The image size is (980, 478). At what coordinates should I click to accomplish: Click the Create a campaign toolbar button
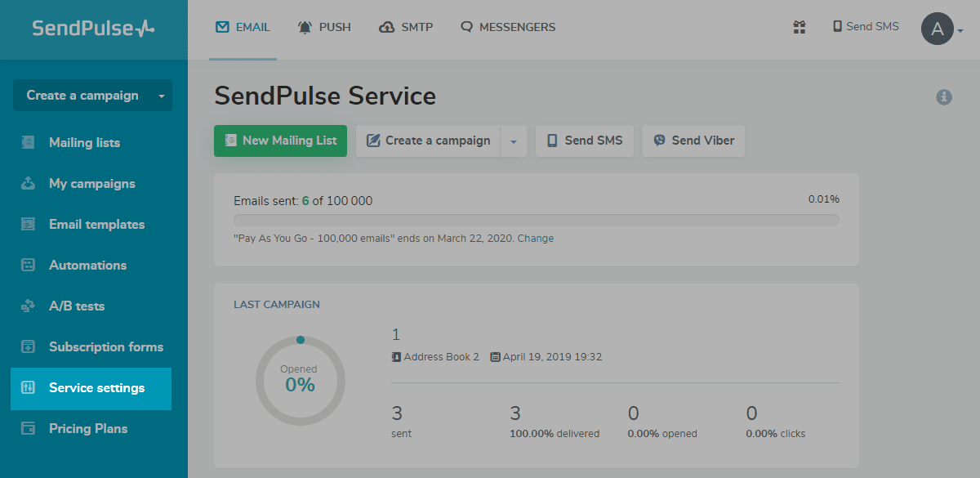pyautogui.click(x=428, y=141)
